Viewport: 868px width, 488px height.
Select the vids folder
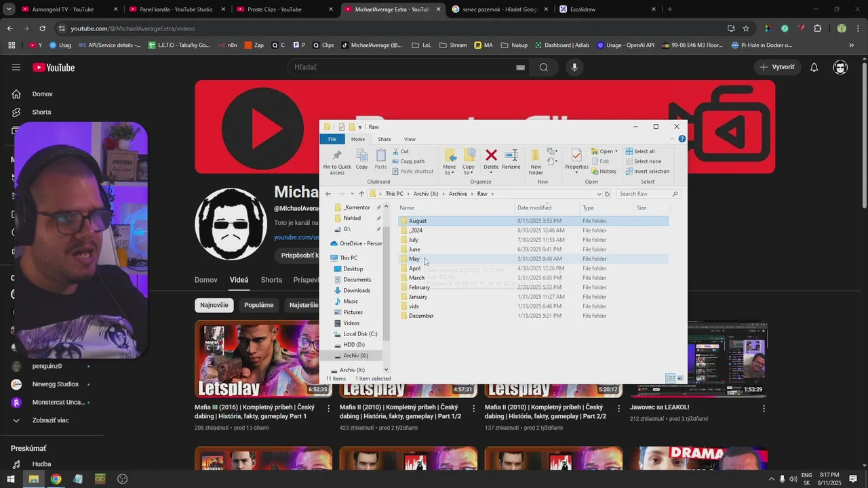pos(533,306)
